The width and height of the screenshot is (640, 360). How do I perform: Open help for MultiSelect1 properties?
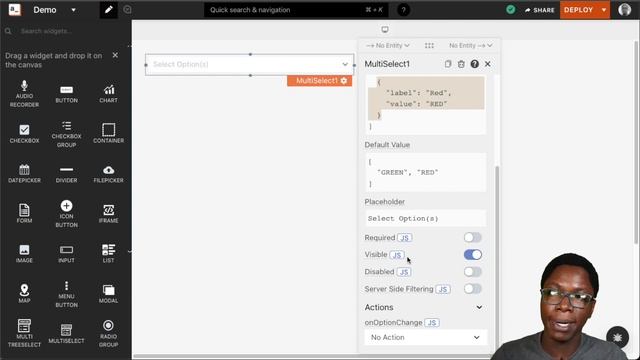[x=474, y=64]
